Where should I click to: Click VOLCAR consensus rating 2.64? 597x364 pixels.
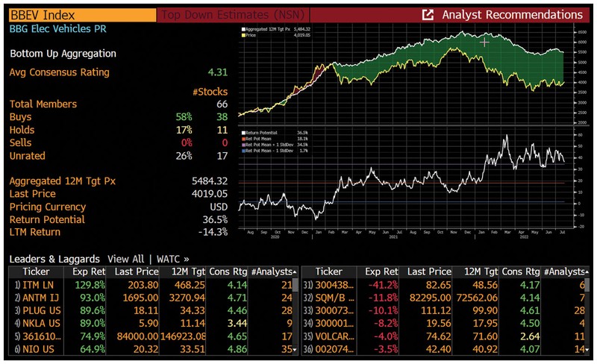pyautogui.click(x=530, y=336)
